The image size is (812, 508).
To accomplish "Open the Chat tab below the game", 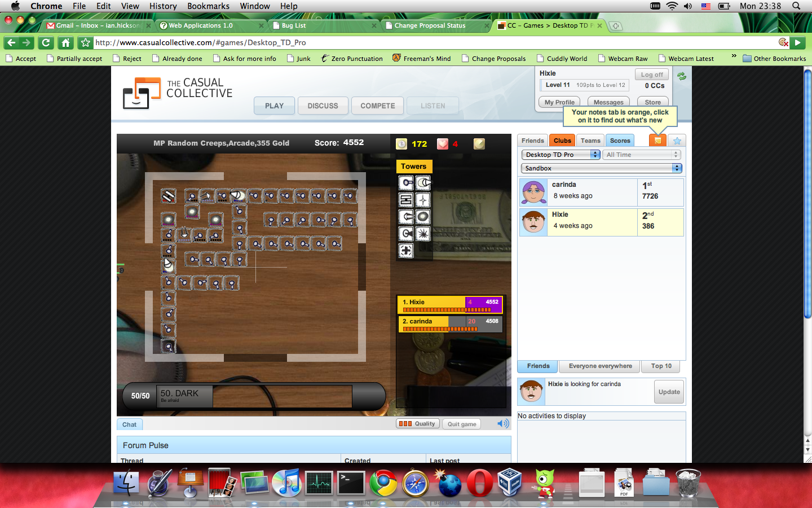I will coord(129,424).
